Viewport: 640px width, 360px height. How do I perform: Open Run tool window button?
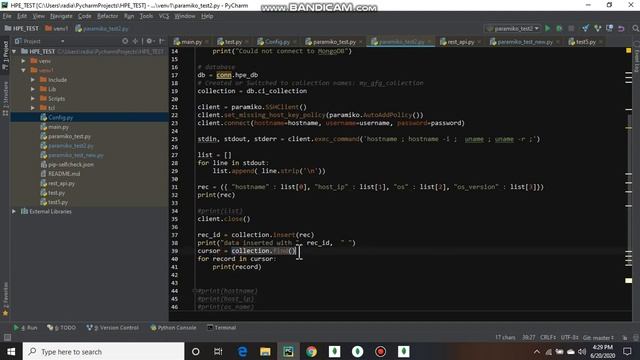[25, 327]
